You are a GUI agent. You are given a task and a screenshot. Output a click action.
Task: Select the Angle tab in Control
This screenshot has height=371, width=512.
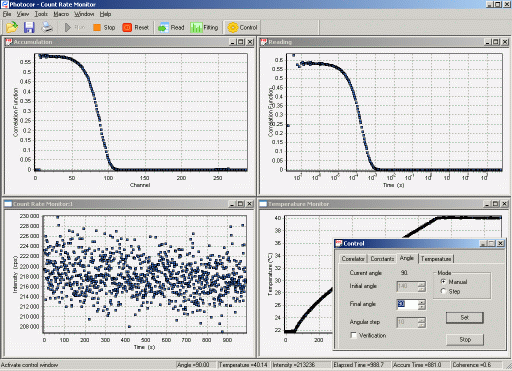(x=407, y=258)
